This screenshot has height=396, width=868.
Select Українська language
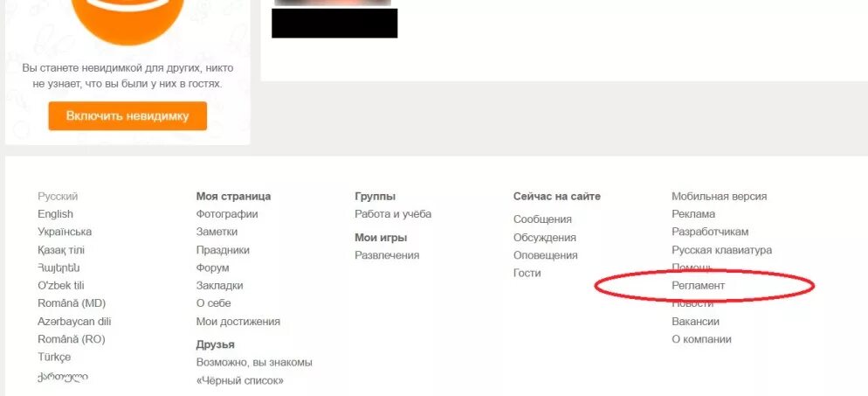click(x=65, y=232)
